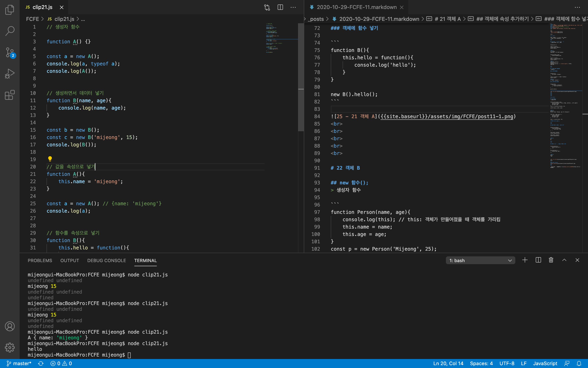Open errors and warnings status item
Image resolution: width=588 pixels, height=368 pixels.
[61, 363]
